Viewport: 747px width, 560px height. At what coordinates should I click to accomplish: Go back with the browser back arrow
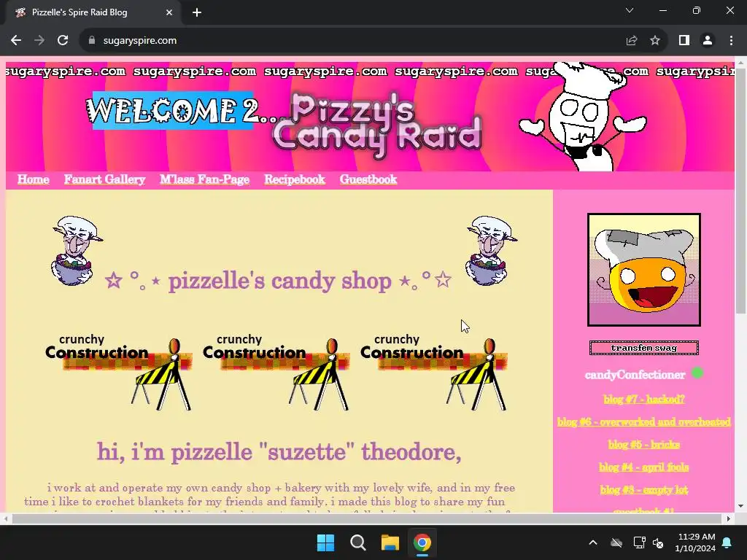point(16,41)
